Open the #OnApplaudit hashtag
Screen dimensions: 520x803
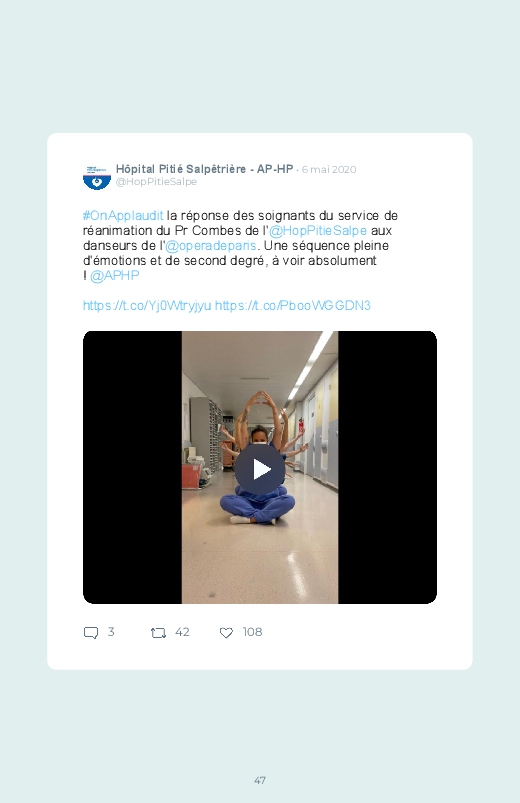point(123,216)
